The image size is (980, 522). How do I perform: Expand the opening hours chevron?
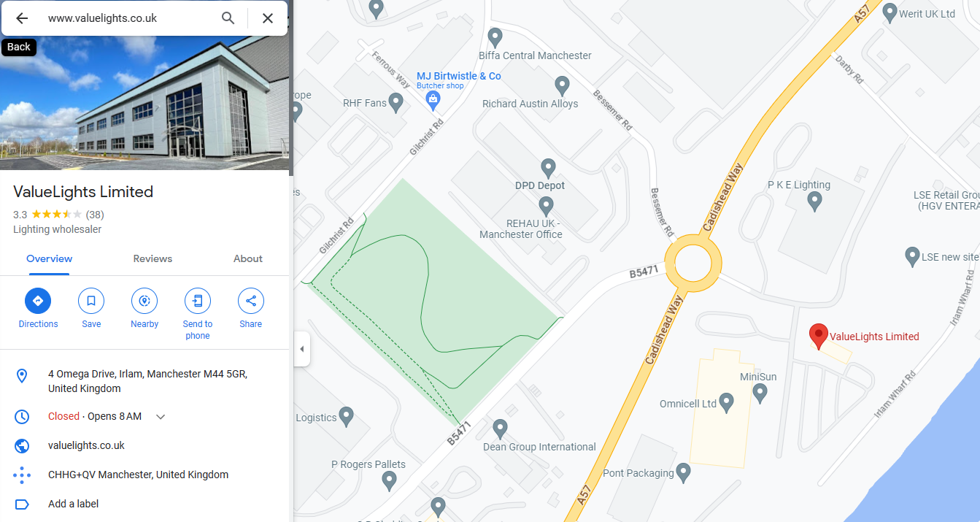click(161, 417)
